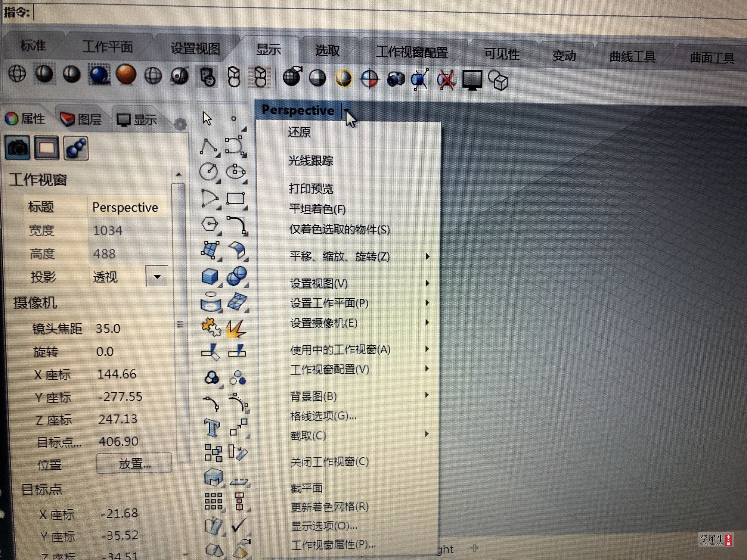This screenshot has width=747, height=560.
Task: Select the Explode tool
Action: 237,329
